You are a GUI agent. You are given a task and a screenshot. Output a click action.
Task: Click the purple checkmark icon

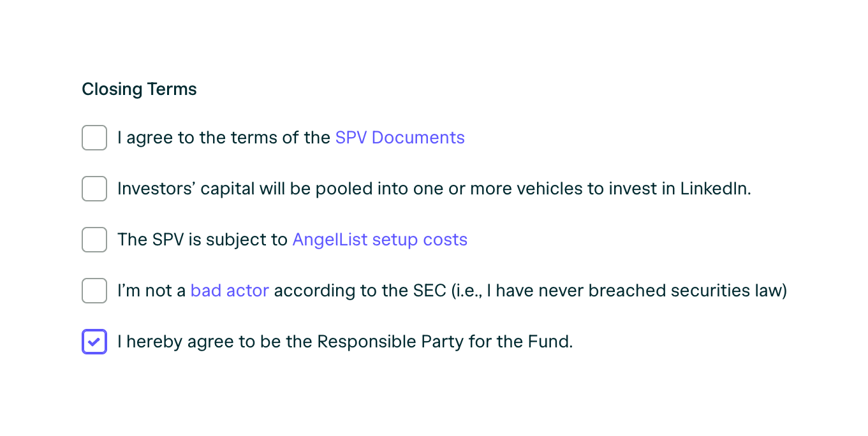[94, 342]
